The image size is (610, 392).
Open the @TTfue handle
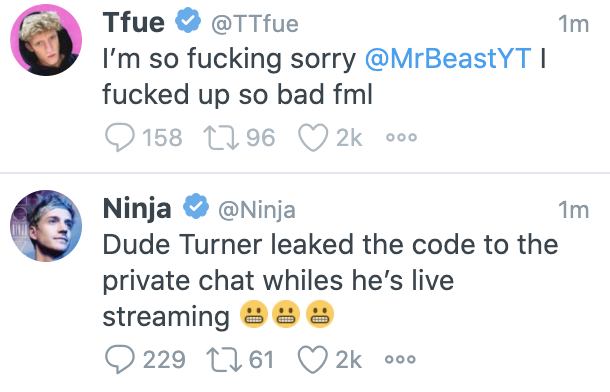(x=255, y=24)
